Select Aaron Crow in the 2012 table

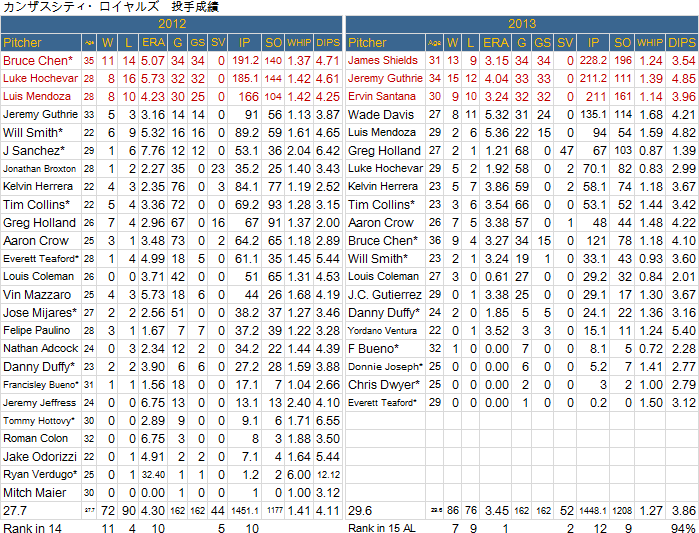pyautogui.click(x=36, y=241)
